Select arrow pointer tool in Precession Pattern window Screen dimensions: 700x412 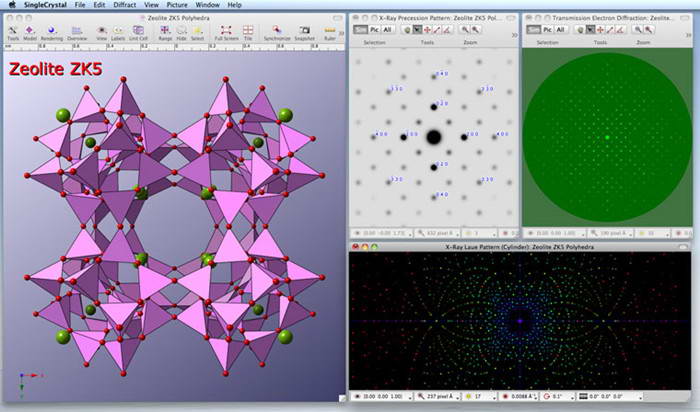tap(417, 29)
